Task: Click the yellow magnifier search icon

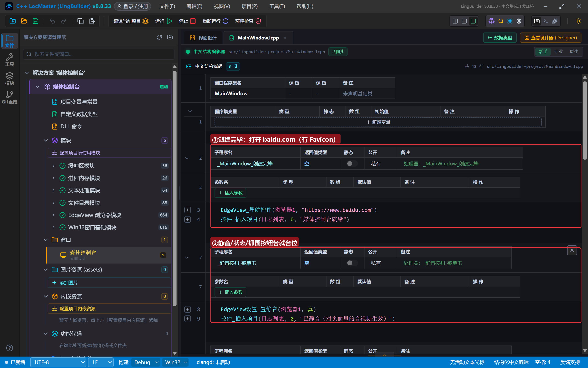Action: (x=501, y=21)
